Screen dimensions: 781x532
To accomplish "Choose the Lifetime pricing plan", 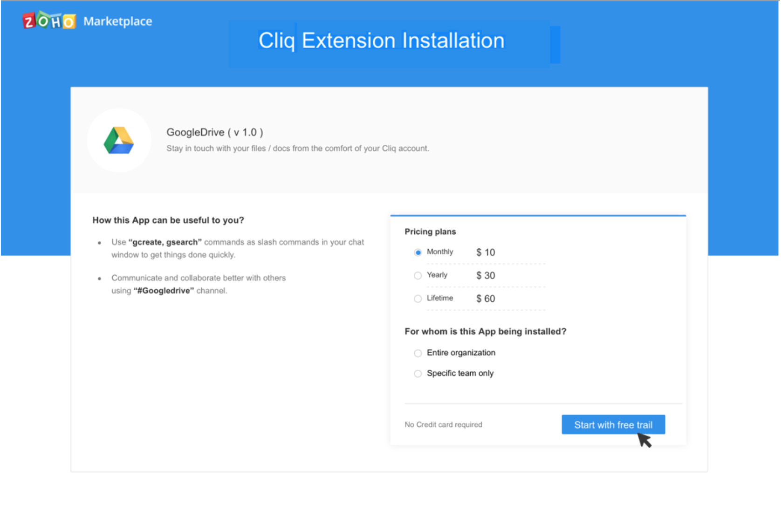I will click(x=418, y=299).
